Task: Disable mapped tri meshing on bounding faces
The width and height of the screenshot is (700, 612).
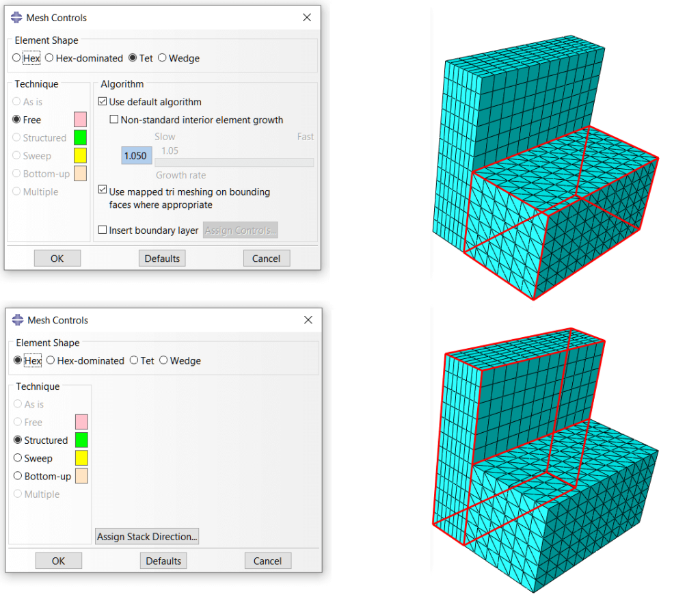Action: [103, 191]
